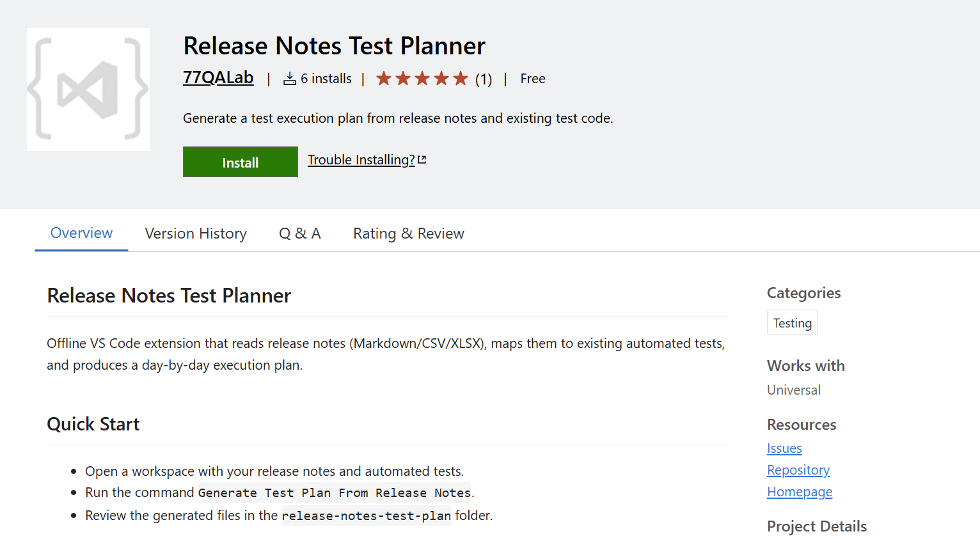This screenshot has width=980, height=543.
Task: Click the third star in the rating row
Action: click(422, 77)
